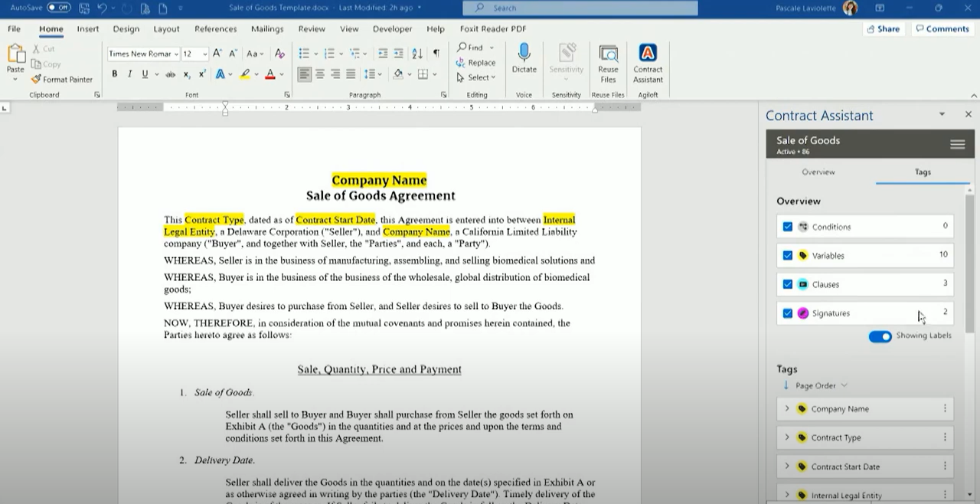980x504 pixels.
Task: Switch to the Mailings ribbon tab
Action: coord(266,28)
